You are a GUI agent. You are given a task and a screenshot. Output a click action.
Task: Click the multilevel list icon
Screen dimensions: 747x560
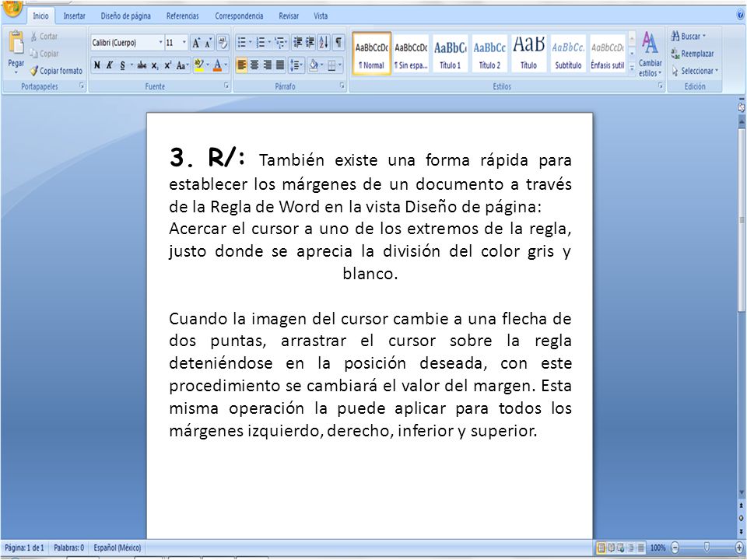click(x=280, y=43)
